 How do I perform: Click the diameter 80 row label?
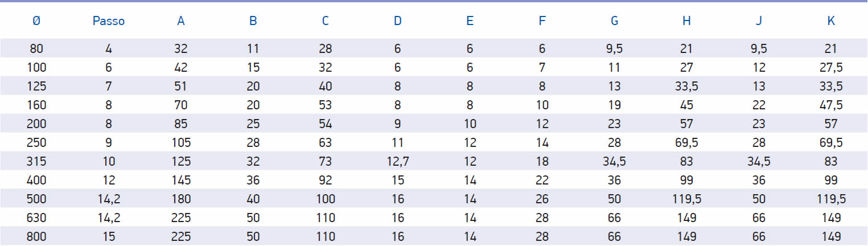(36, 49)
